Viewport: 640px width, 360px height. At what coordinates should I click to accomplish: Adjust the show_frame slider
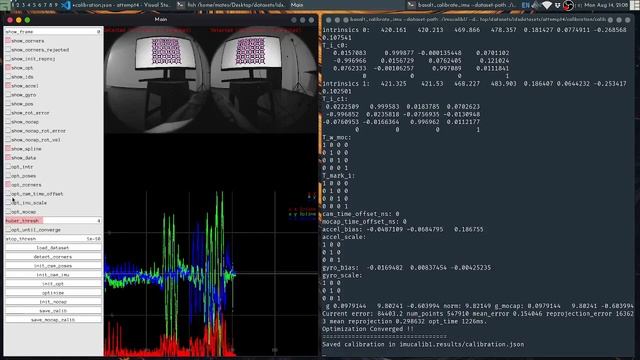click(53, 31)
